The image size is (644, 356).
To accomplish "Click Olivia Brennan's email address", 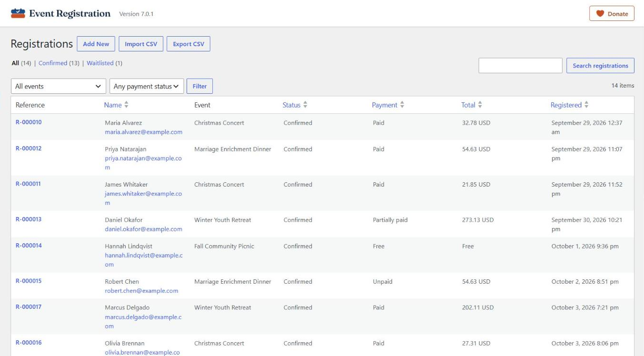I will (143, 353).
